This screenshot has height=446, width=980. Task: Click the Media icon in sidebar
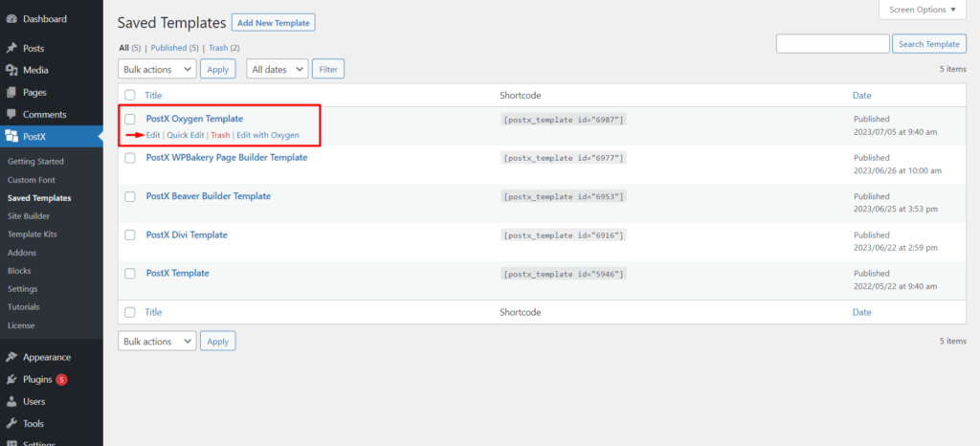coord(11,70)
